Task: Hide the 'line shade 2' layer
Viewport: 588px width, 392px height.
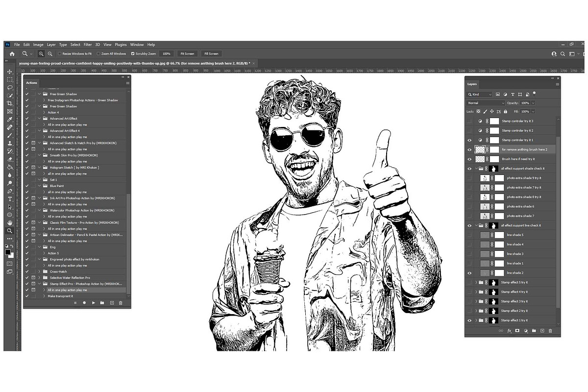Action: (469, 273)
